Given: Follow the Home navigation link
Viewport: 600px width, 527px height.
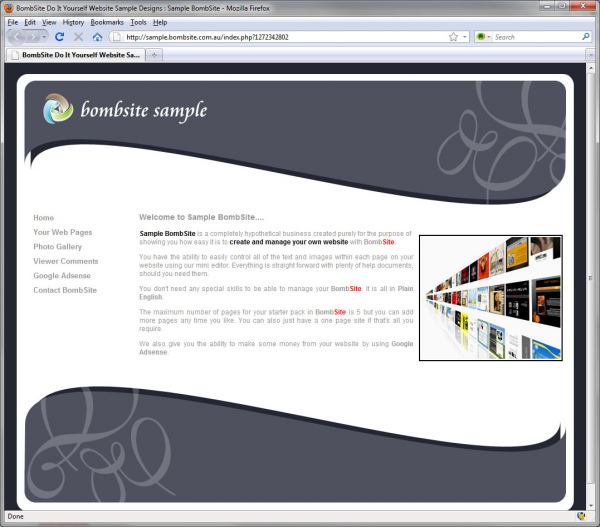Looking at the screenshot, I should click(44, 217).
